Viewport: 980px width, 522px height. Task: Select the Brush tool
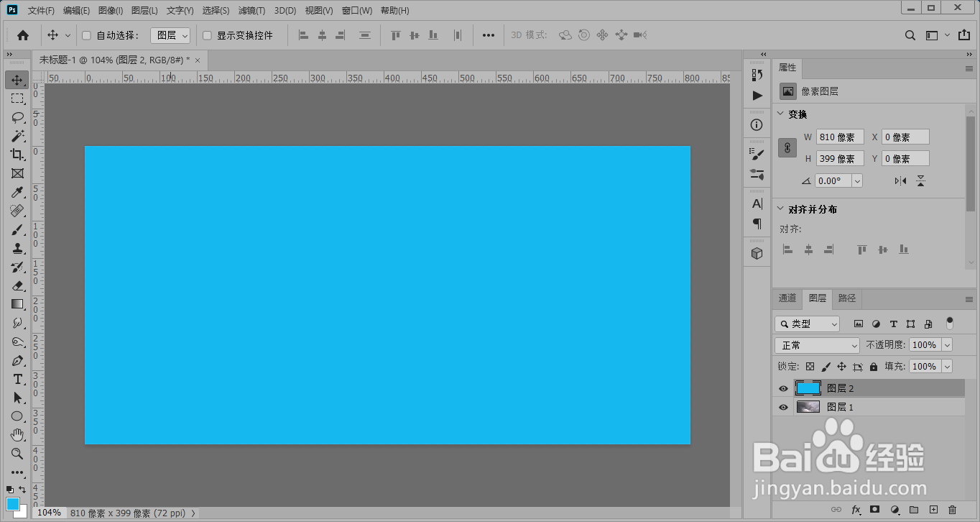click(x=17, y=229)
